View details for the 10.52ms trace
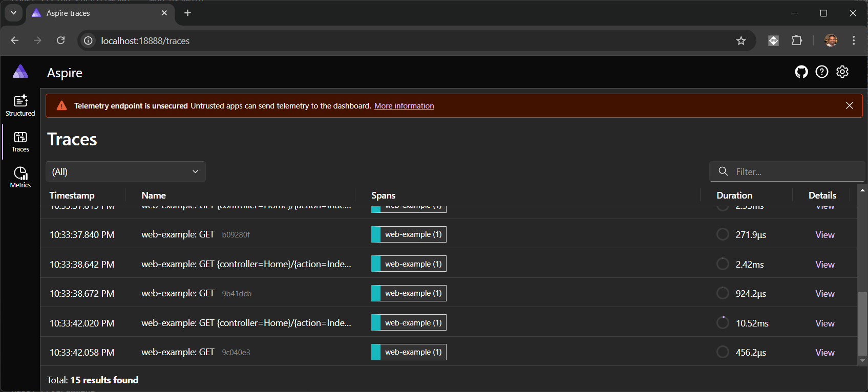Image resolution: width=868 pixels, height=392 pixels. tap(825, 323)
